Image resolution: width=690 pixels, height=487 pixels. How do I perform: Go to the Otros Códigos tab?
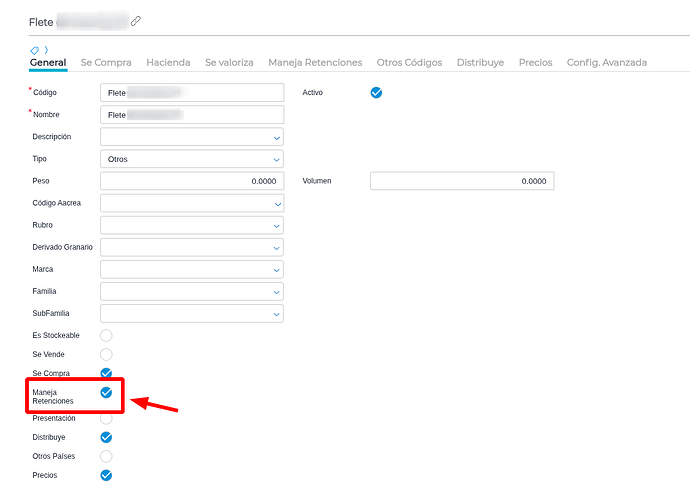click(409, 62)
